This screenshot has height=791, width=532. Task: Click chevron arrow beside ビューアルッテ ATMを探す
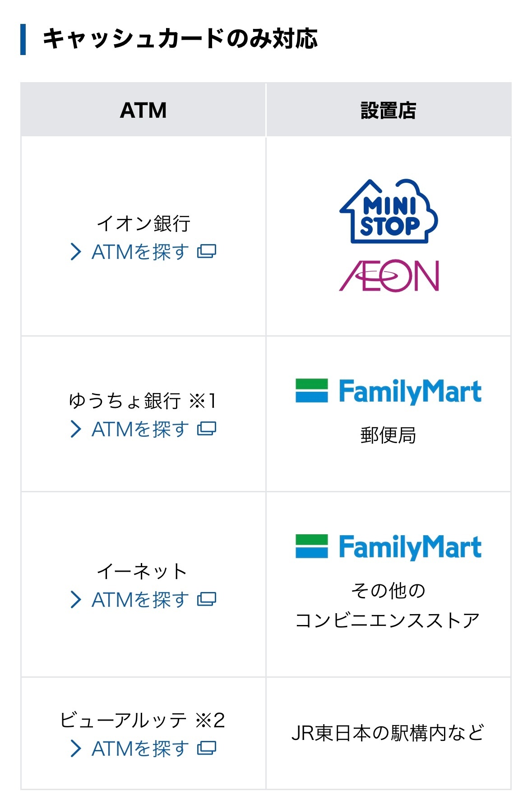coord(76,749)
